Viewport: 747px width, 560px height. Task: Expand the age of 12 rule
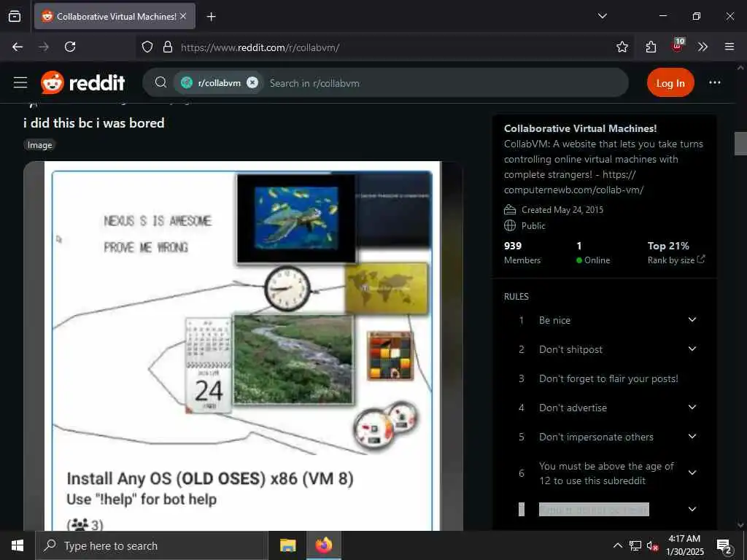692,472
